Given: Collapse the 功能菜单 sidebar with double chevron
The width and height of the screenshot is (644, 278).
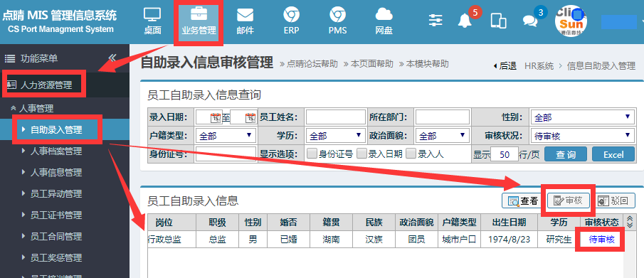Looking at the screenshot, I should [x=112, y=58].
